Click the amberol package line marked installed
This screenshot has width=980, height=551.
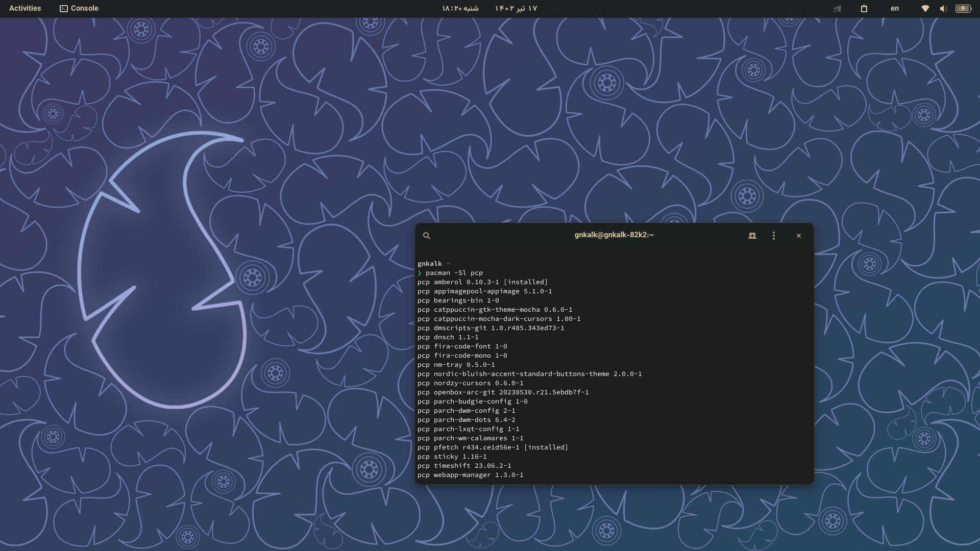pyautogui.click(x=482, y=282)
